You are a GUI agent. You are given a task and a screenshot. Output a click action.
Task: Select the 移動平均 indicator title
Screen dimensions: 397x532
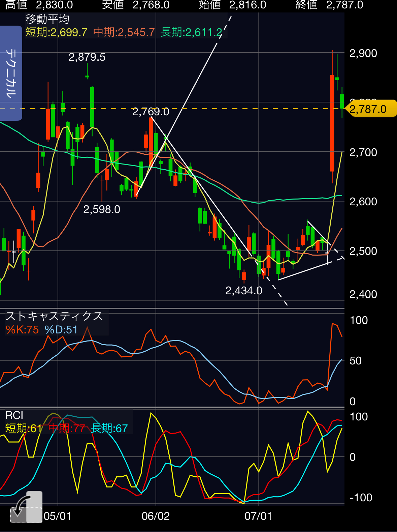click(47, 19)
